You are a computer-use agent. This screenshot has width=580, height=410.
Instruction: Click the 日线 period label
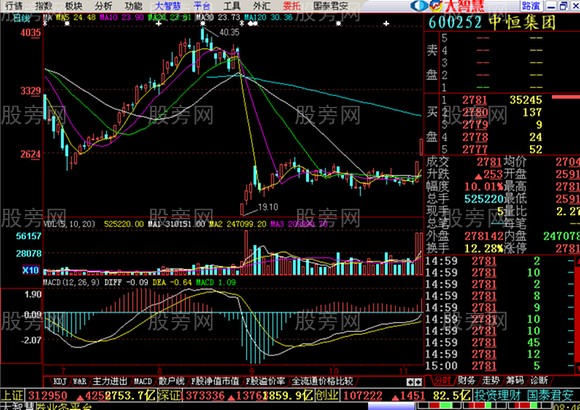[21, 18]
